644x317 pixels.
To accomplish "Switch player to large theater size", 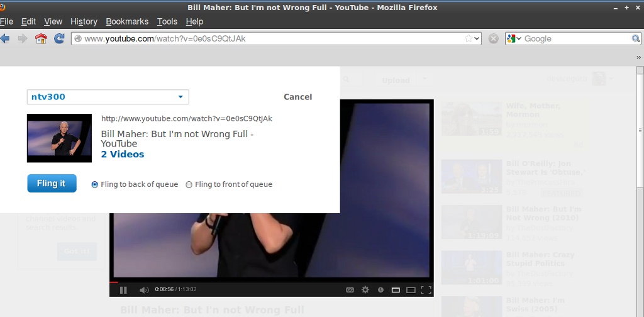I will click(411, 290).
